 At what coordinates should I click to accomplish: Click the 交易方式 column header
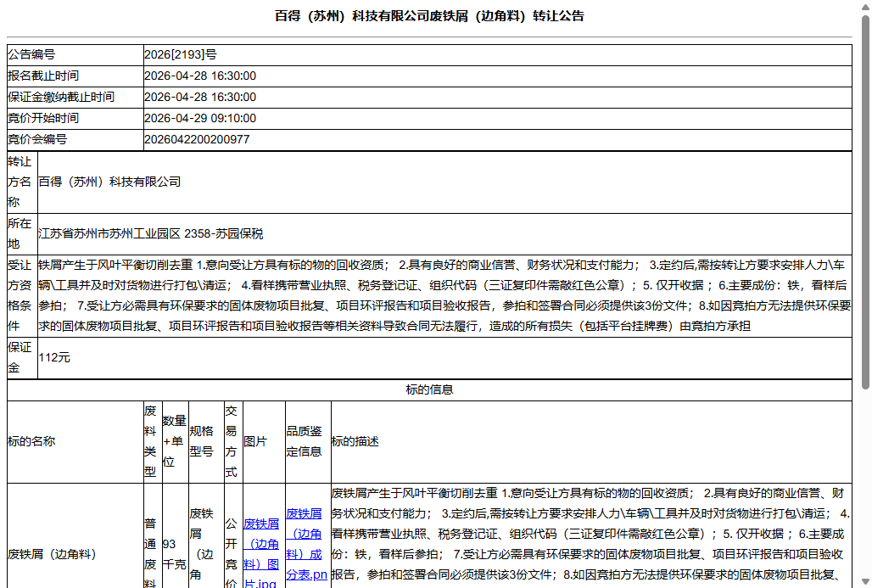pyautogui.click(x=233, y=442)
